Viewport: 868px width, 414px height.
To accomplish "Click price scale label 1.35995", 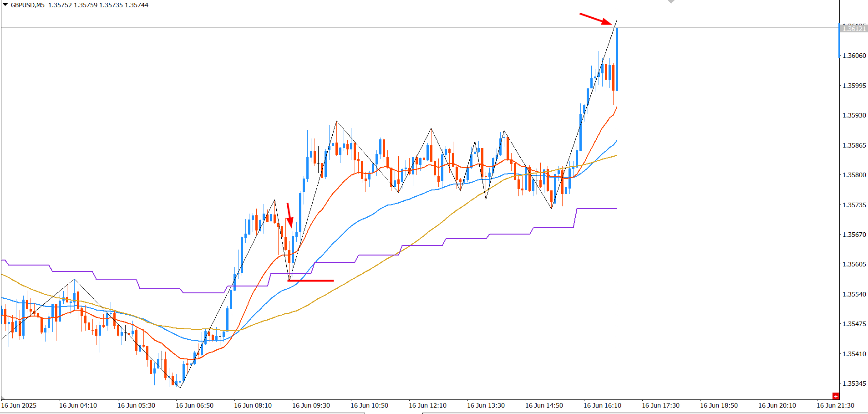I will coord(854,86).
